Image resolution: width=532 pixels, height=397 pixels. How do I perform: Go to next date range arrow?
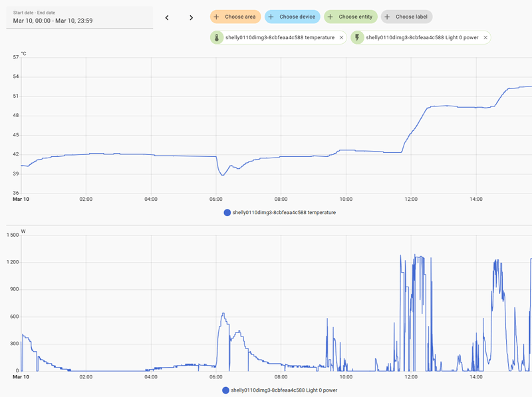click(x=192, y=18)
